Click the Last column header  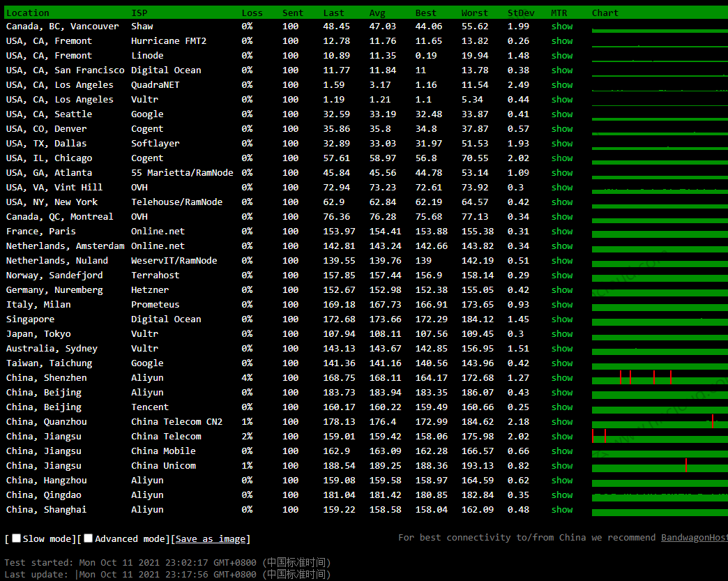point(333,13)
